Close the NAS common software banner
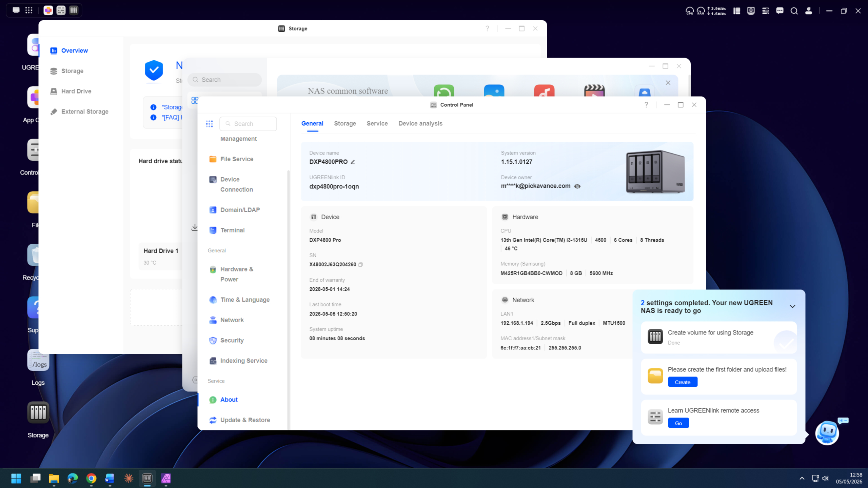868x488 pixels. (668, 83)
